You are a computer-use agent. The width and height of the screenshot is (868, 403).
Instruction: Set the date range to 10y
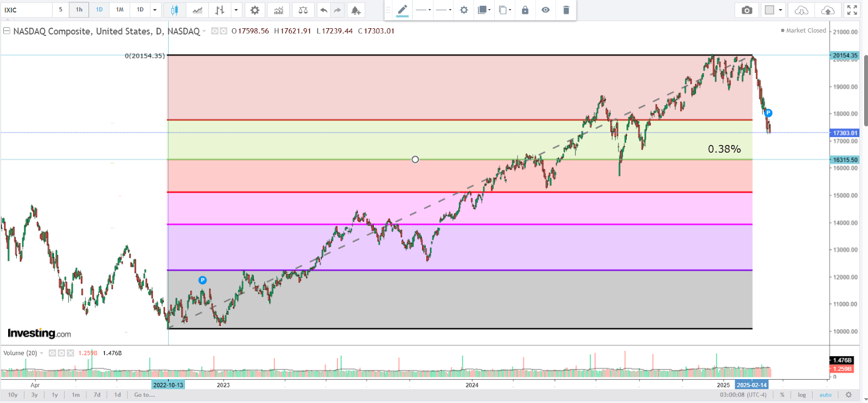pyautogui.click(x=12, y=395)
